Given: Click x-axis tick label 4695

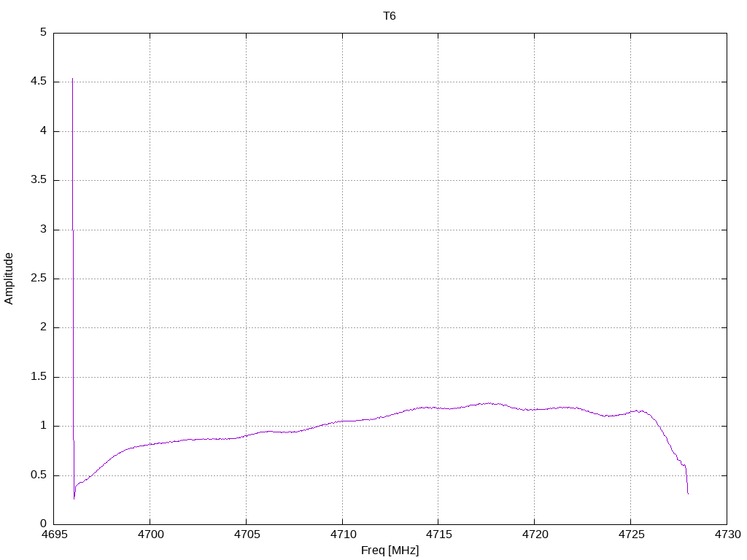Looking at the screenshot, I should [x=54, y=534].
